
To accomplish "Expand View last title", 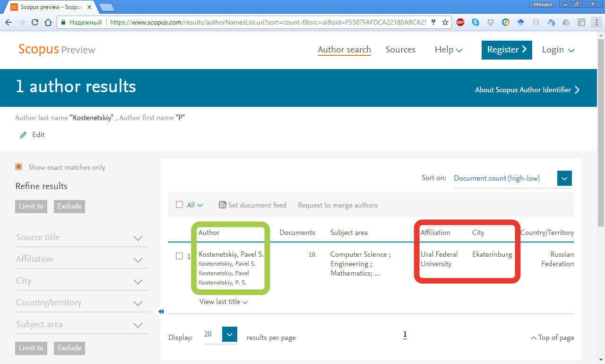I will click(223, 302).
